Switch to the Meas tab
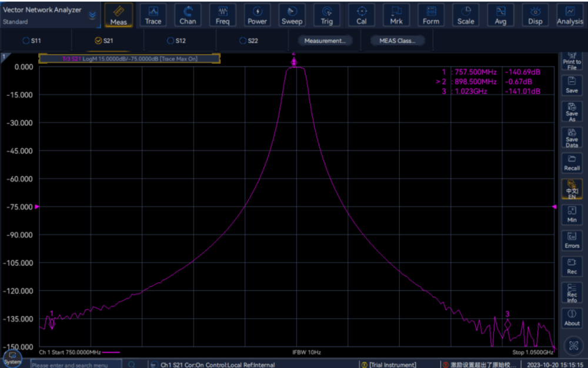This screenshot has height=368, width=588. coord(118,15)
